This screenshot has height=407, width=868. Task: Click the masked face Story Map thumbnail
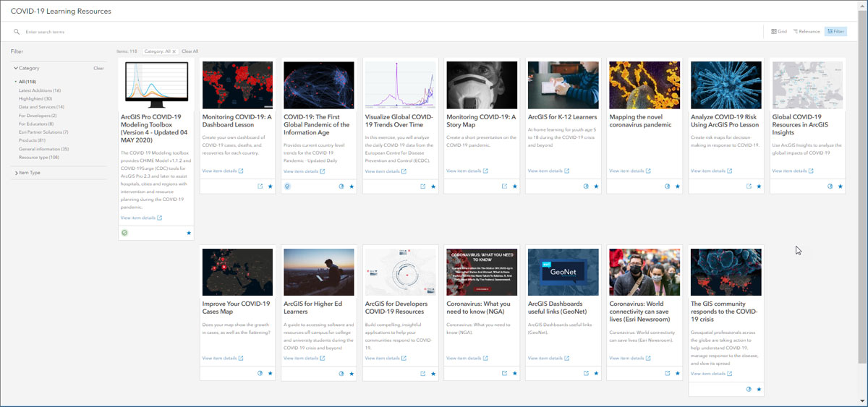(x=482, y=85)
